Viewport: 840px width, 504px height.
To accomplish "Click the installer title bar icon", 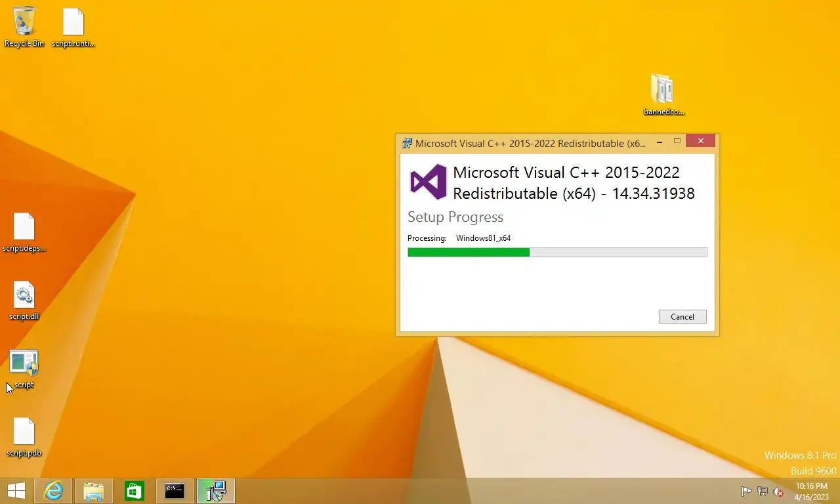I will pos(407,143).
